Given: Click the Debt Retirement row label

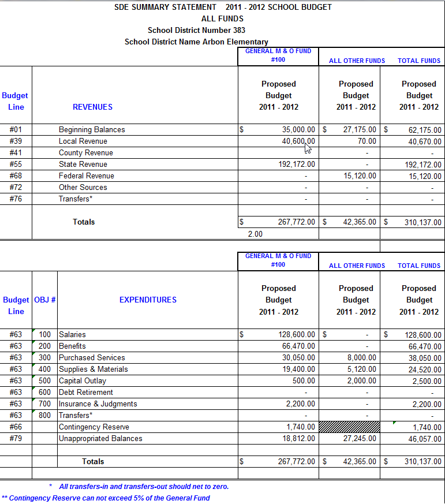Looking at the screenshot, I should (86, 393).
